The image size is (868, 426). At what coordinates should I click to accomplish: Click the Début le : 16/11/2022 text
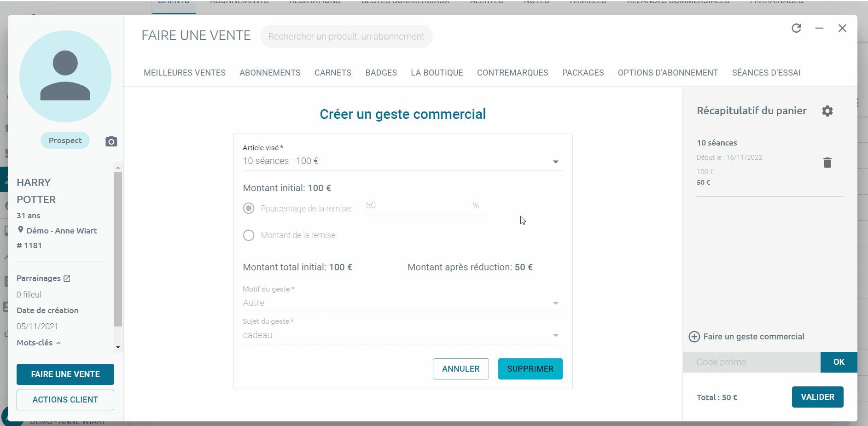729,158
